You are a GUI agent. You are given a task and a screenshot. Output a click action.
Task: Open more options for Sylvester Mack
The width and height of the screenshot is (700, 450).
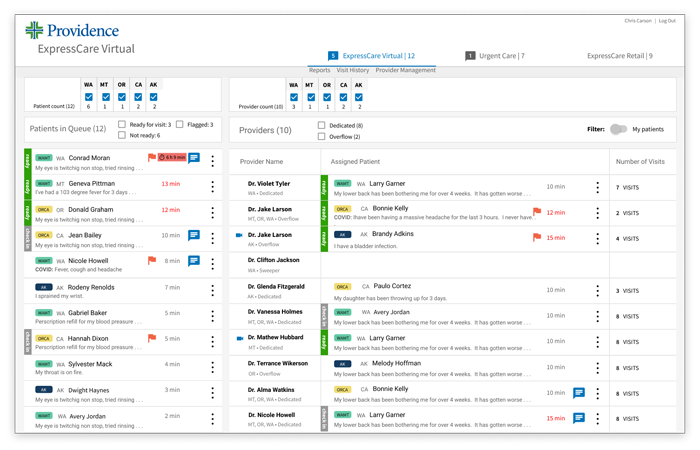pos(212,368)
